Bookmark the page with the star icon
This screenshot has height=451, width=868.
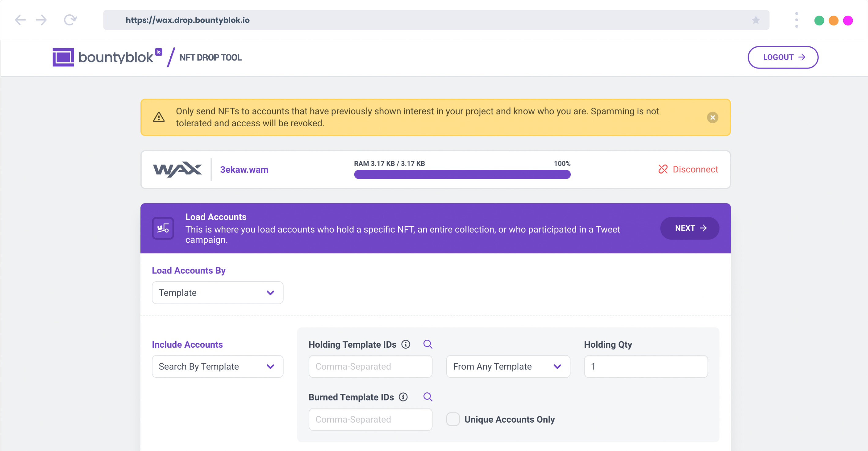point(756,20)
